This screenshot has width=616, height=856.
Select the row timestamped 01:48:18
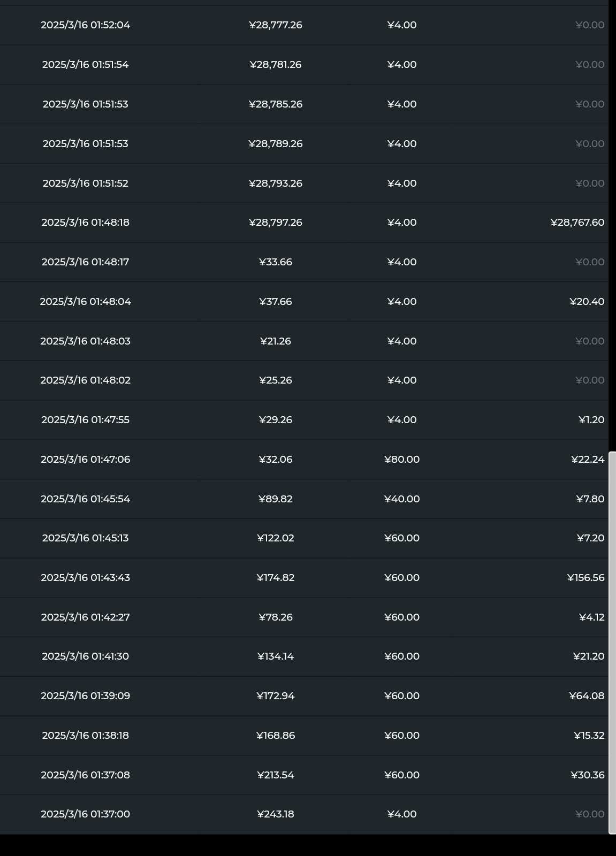pyautogui.click(x=86, y=223)
